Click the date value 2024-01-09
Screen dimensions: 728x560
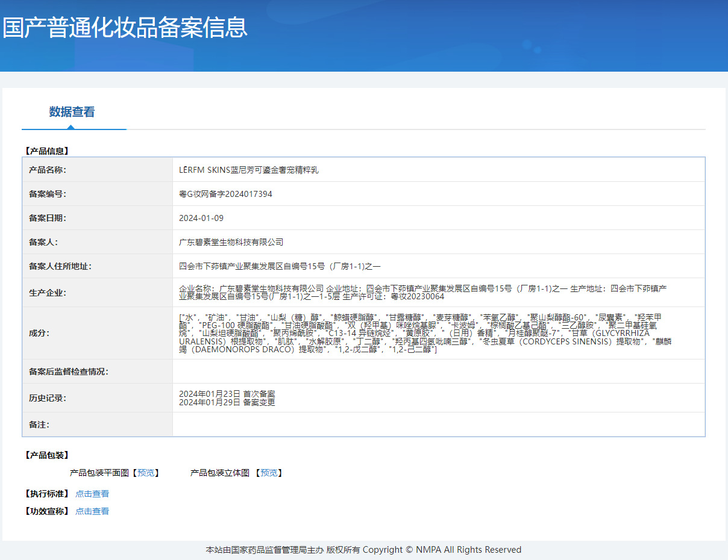click(x=201, y=218)
